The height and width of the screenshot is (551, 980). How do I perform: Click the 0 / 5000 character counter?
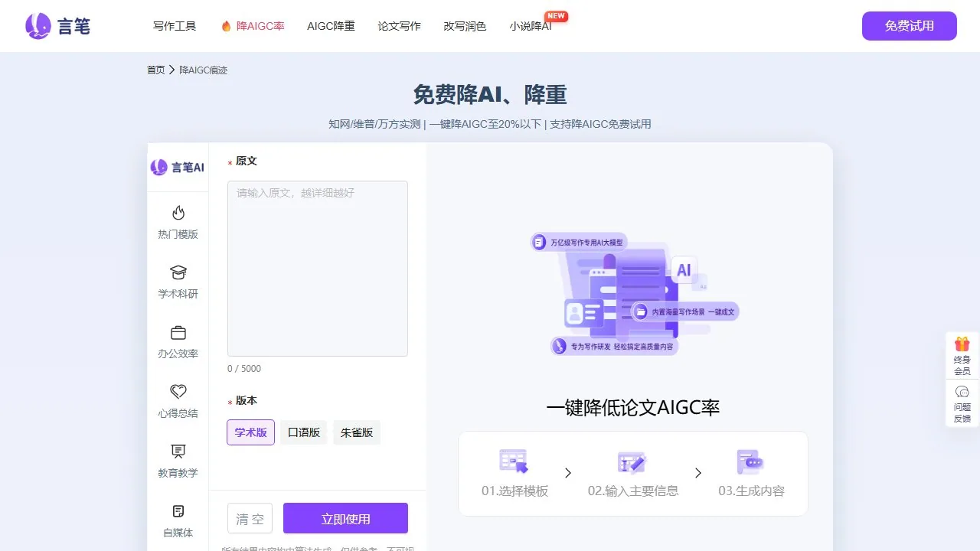(244, 369)
